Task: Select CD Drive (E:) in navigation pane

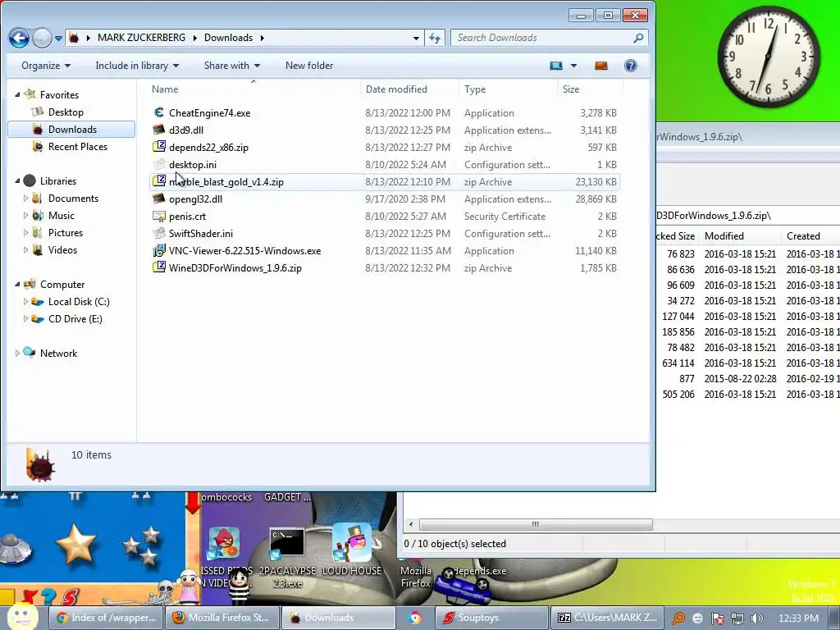Action: tap(75, 319)
